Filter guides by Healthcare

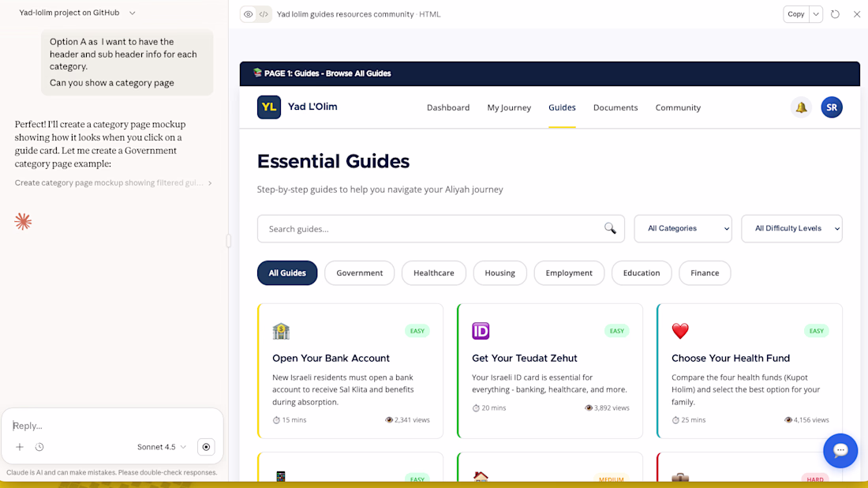[433, 273]
